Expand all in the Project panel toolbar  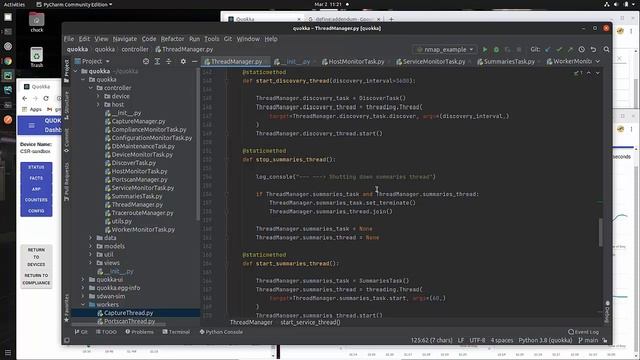157,61
